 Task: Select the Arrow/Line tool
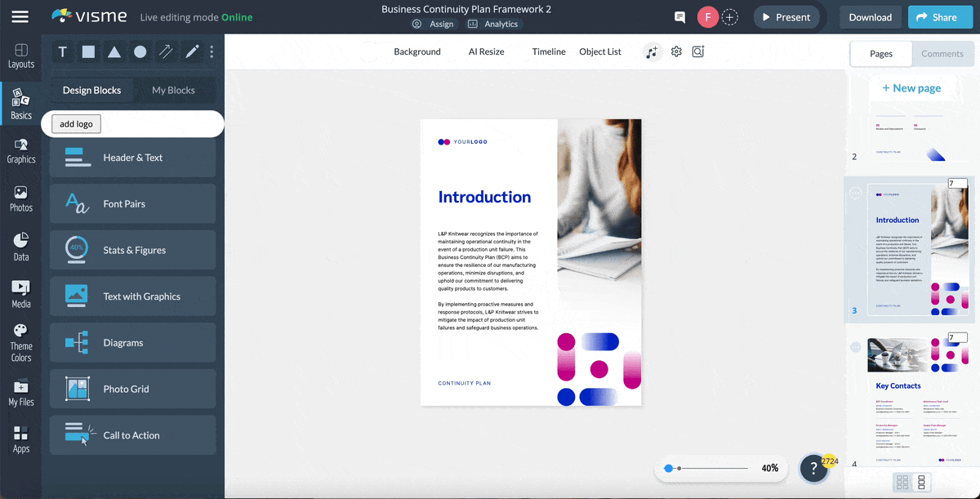166,51
